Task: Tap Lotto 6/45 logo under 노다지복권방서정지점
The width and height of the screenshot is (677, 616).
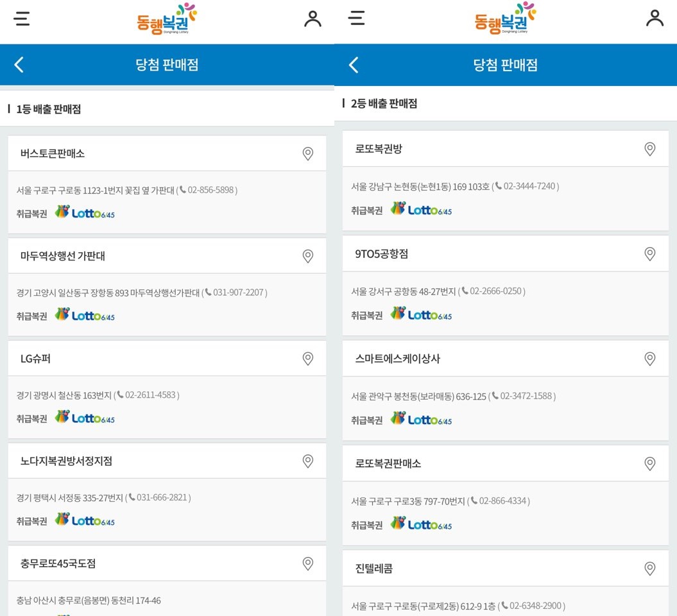Action: point(85,520)
